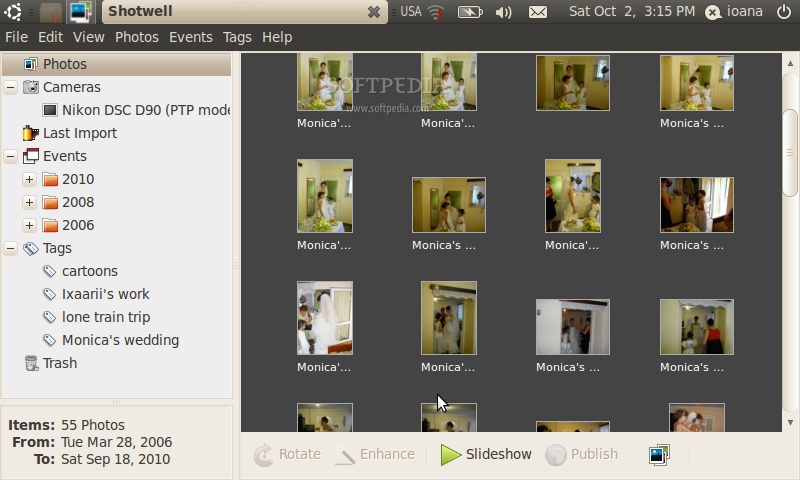Click the cartoons tag icon

[x=49, y=271]
